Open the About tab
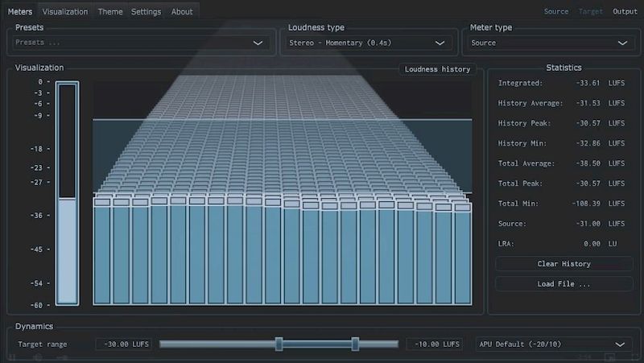This screenshot has height=363, width=644. (x=182, y=11)
